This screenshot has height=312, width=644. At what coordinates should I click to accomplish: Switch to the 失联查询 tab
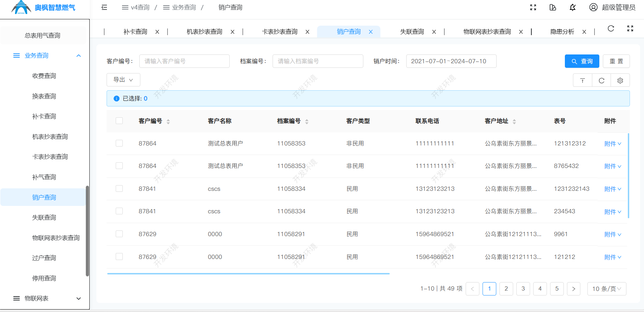[412, 32]
